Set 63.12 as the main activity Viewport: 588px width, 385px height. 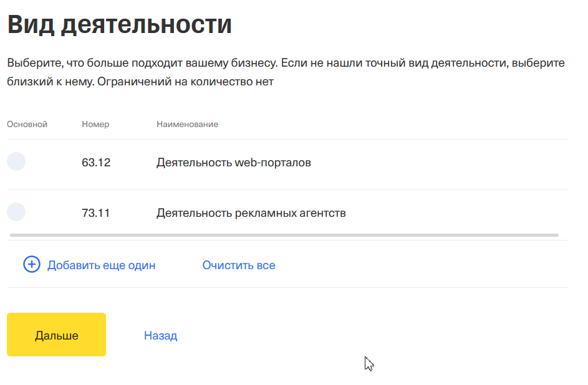[16, 161]
